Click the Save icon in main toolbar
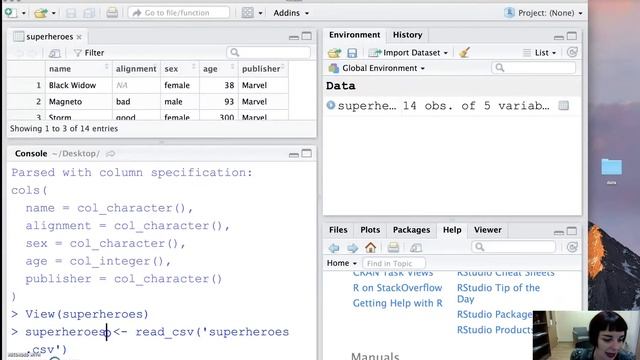 coord(71,13)
